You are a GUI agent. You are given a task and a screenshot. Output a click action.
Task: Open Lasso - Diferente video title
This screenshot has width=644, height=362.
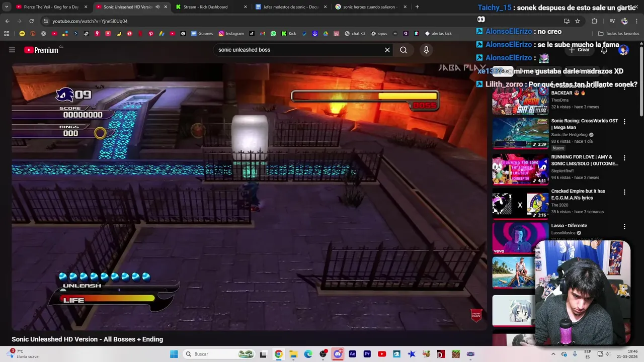pyautogui.click(x=569, y=226)
